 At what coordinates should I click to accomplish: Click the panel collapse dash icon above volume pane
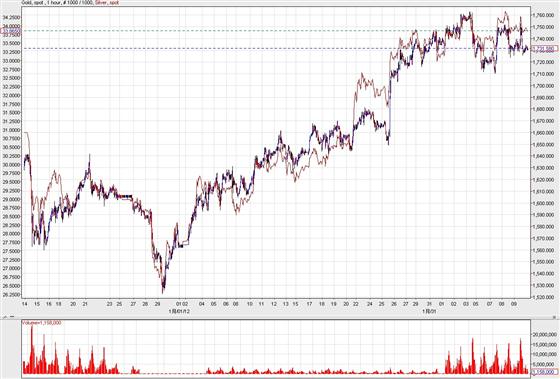[12, 316]
